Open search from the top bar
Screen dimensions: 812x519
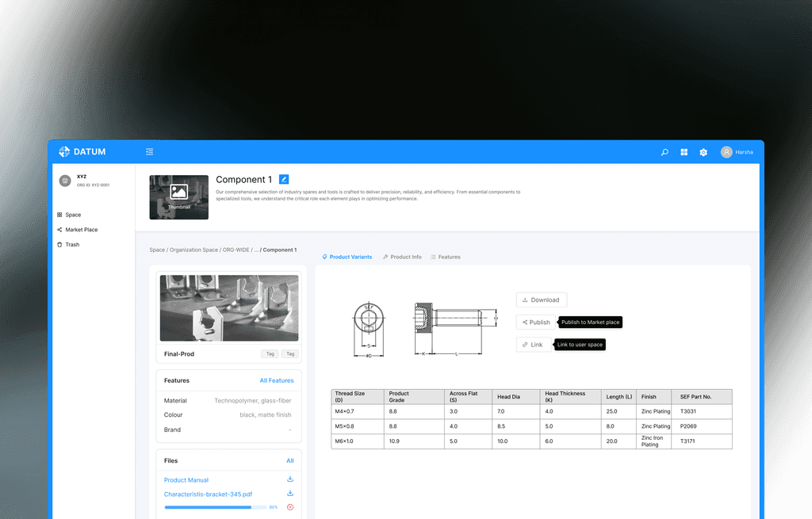click(x=665, y=151)
